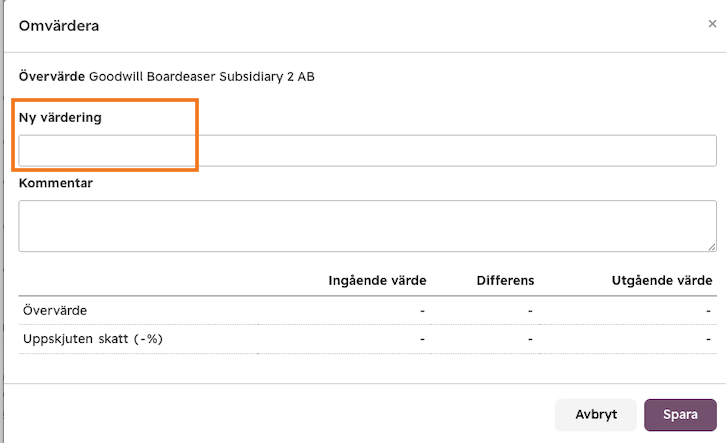
Task: Click the Omvärdera dialog title
Action: 59,26
